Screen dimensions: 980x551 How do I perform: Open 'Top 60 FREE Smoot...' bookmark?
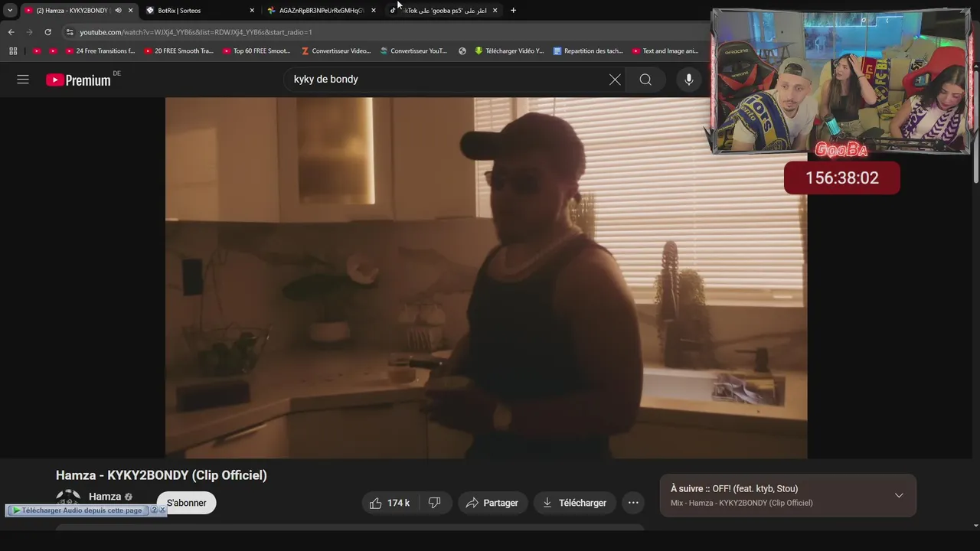(x=256, y=51)
